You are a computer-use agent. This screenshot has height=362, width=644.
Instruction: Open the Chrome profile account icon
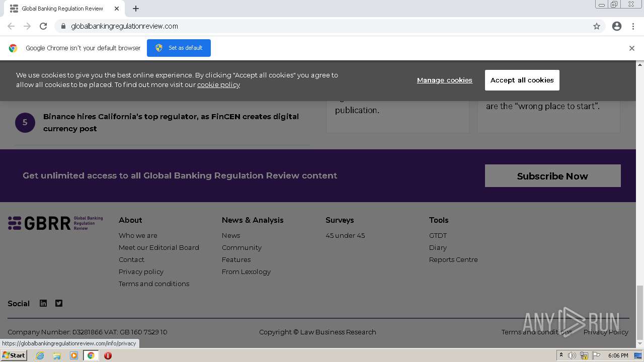pos(617,26)
